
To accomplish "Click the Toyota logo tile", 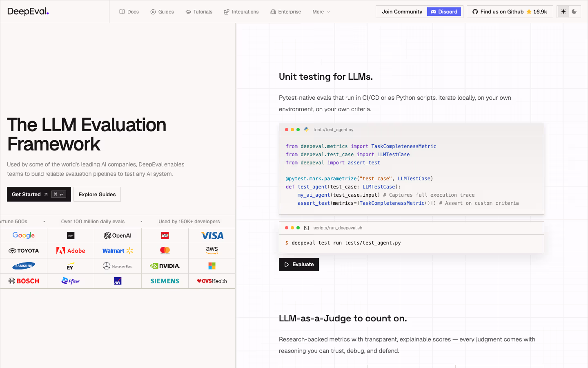I will tap(24, 251).
